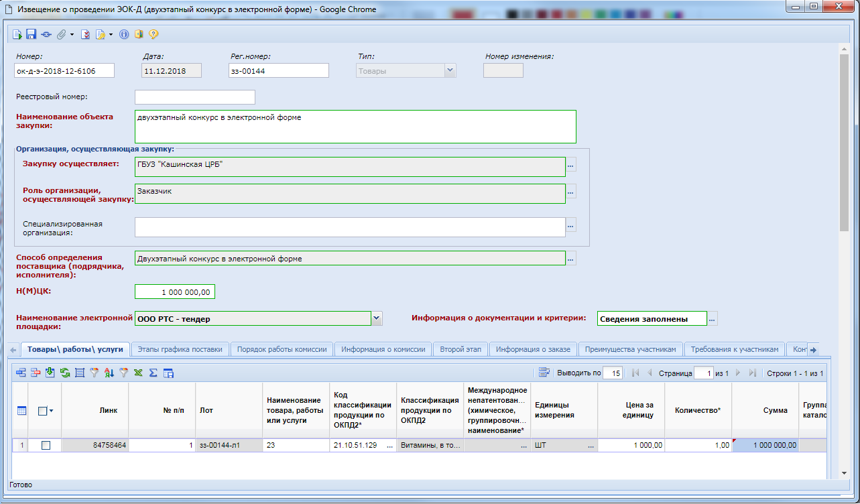Viewport: 860px width, 504px height.
Task: Click the process document icon with green arrow
Action: click(x=17, y=34)
